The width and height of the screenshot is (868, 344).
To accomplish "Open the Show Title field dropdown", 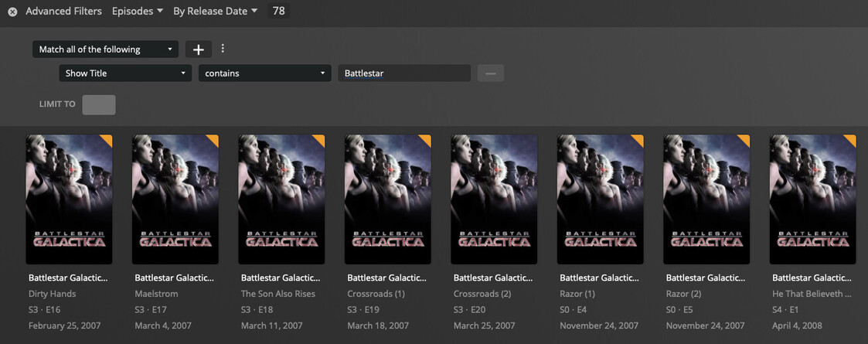I will coord(125,73).
